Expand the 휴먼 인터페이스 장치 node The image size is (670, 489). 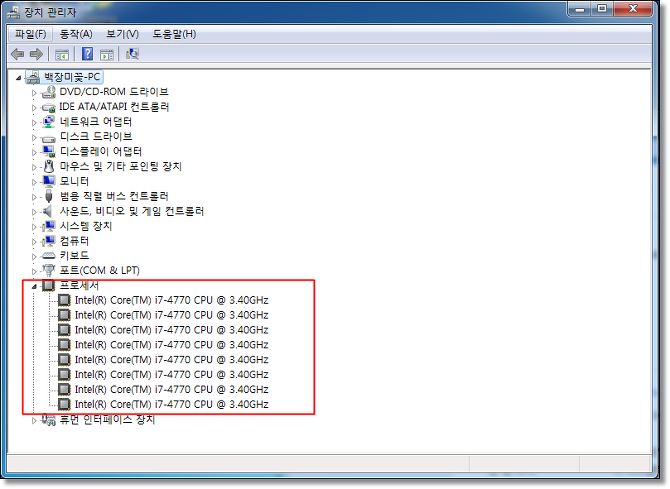click(x=34, y=421)
